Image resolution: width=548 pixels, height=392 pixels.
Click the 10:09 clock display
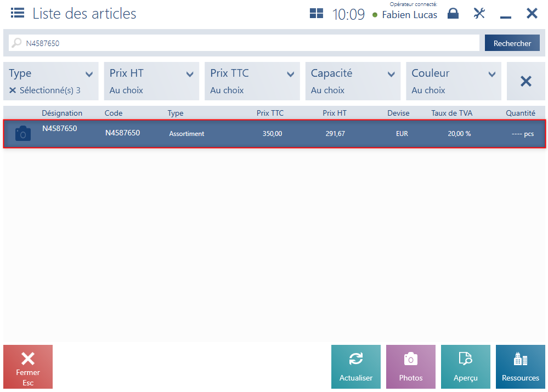348,14
